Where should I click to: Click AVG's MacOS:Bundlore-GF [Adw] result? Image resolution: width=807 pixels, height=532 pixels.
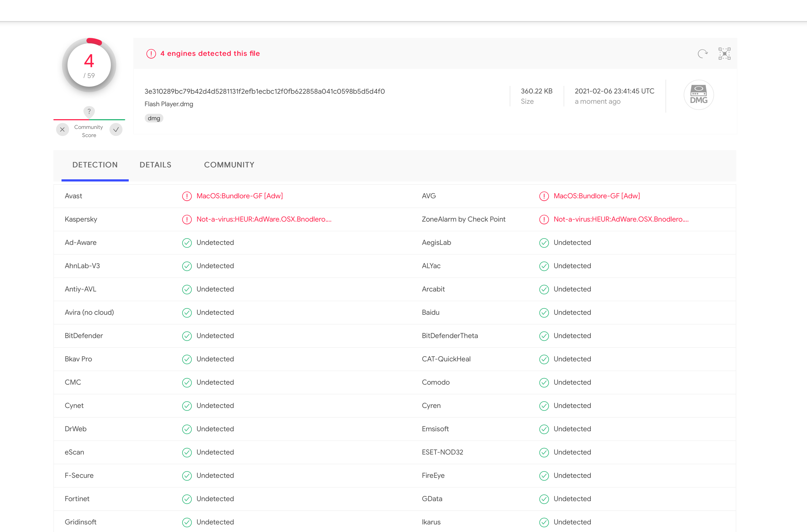[597, 196]
